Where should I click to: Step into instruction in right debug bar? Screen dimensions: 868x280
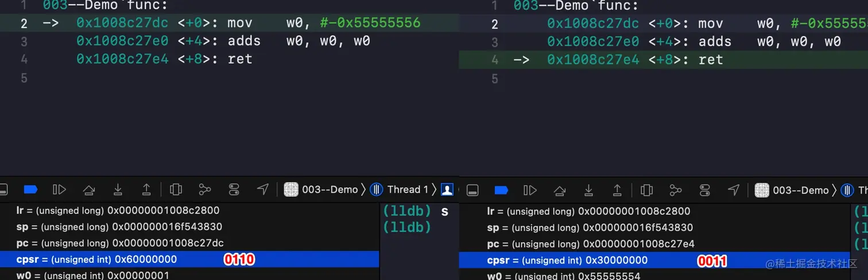coord(588,190)
